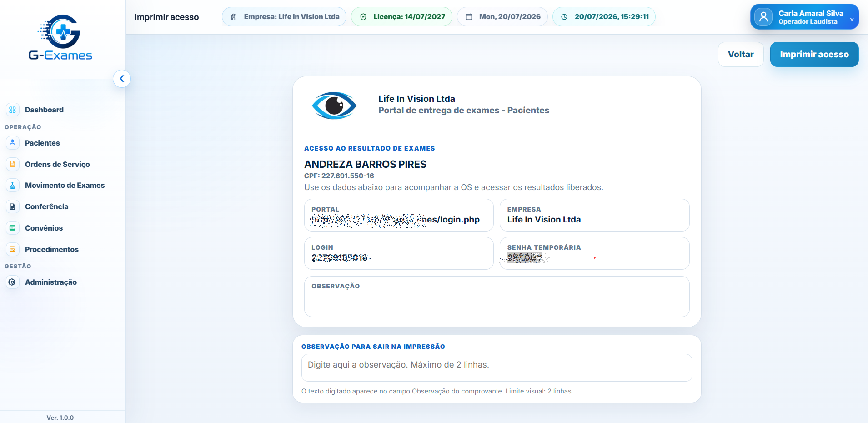Click the Life In Vision eye logo
Image resolution: width=868 pixels, height=423 pixels.
pyautogui.click(x=334, y=105)
